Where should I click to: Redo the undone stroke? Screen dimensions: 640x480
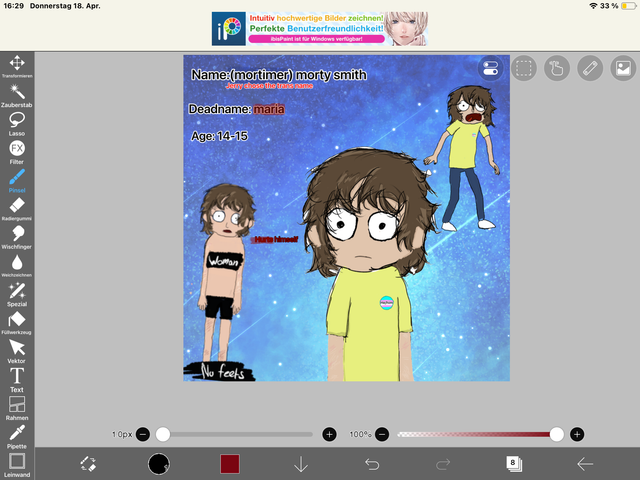[443, 464]
